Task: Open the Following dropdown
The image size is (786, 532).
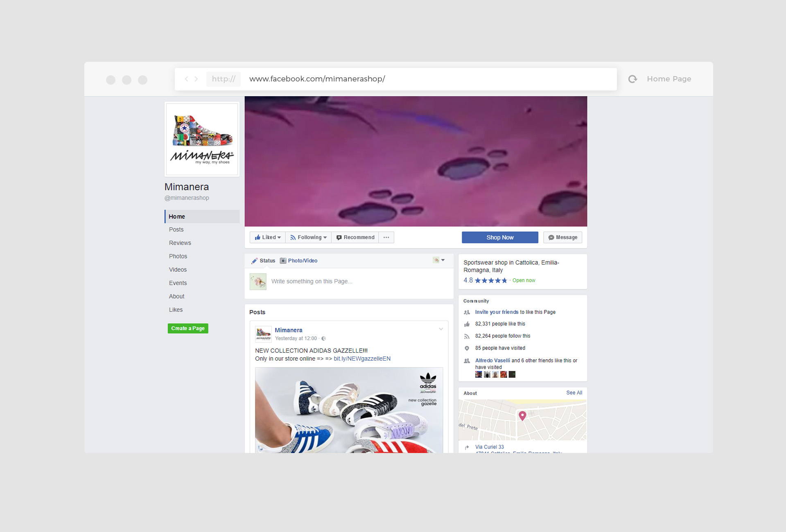Action: coord(308,237)
